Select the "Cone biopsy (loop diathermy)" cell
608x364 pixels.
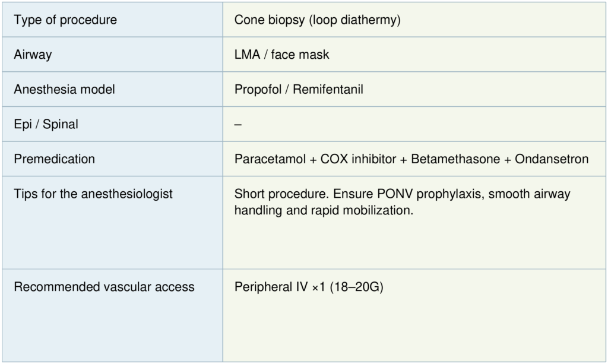click(x=318, y=20)
